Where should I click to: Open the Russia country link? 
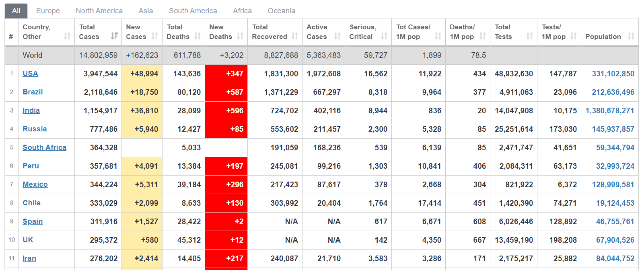(x=35, y=129)
